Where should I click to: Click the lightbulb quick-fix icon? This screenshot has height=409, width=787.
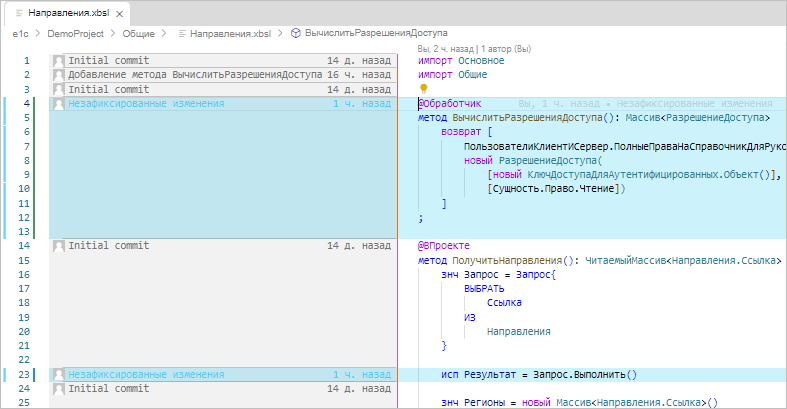pyautogui.click(x=422, y=89)
